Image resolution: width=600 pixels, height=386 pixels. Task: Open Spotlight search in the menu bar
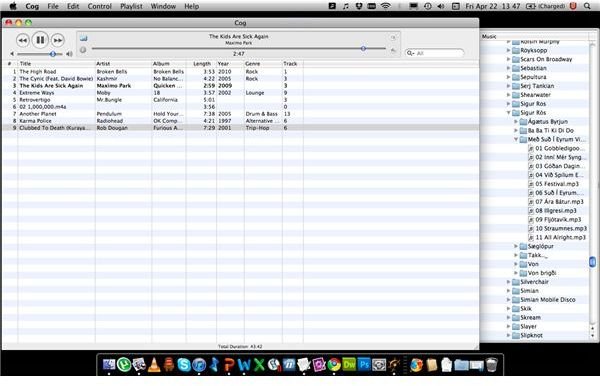[x=587, y=6]
